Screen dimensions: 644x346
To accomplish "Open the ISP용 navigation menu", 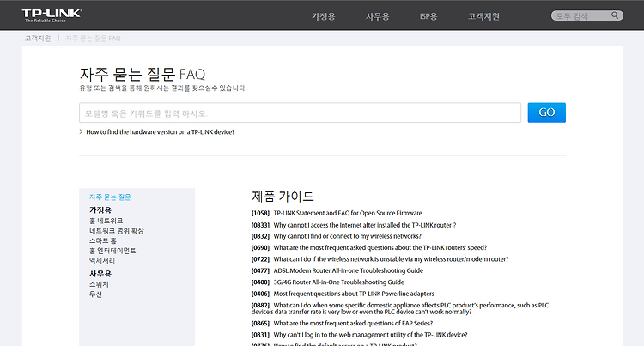I will [x=428, y=16].
